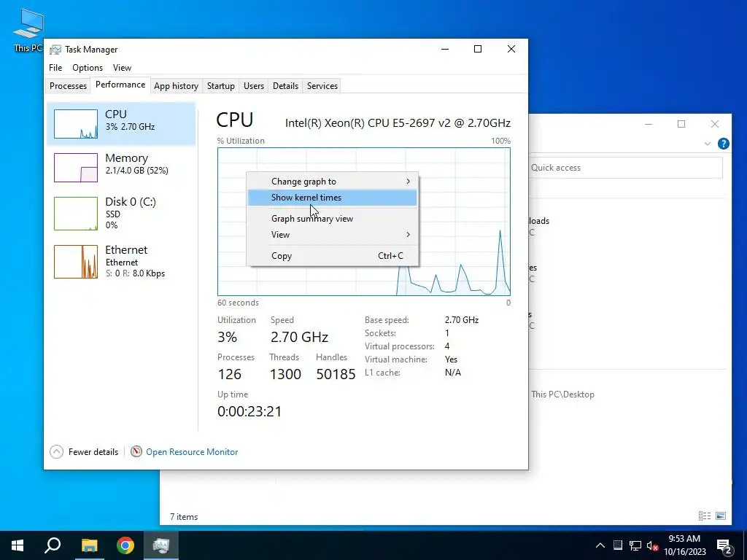Switch to the Processes tab

pos(68,86)
